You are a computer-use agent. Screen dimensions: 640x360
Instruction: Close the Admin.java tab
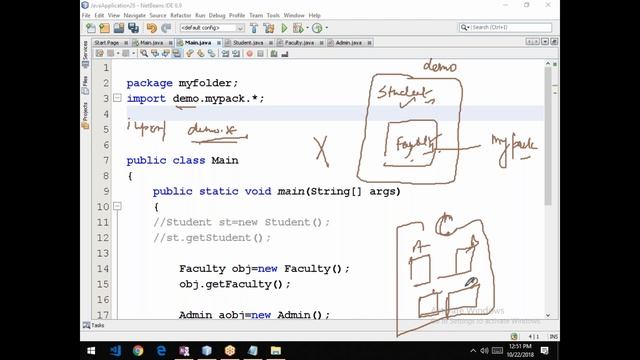point(369,42)
